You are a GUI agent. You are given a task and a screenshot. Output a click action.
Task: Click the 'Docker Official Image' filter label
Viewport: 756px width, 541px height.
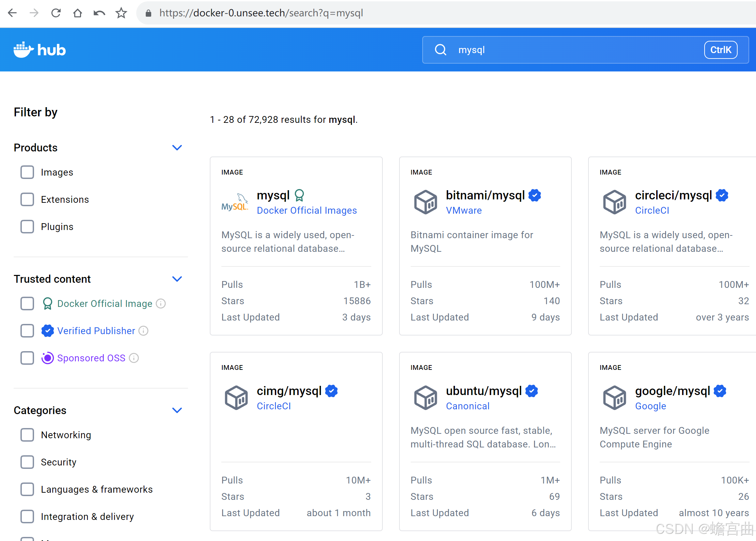pos(105,304)
